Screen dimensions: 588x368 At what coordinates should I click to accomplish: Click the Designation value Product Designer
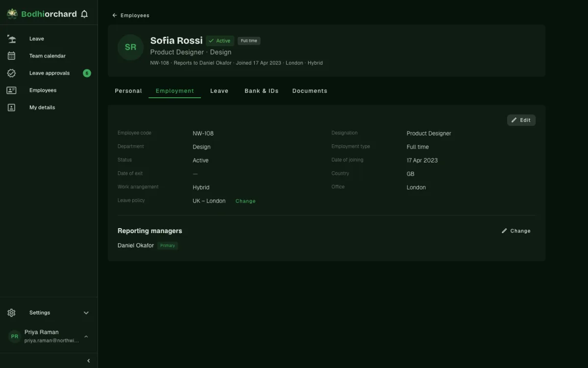[x=429, y=133]
